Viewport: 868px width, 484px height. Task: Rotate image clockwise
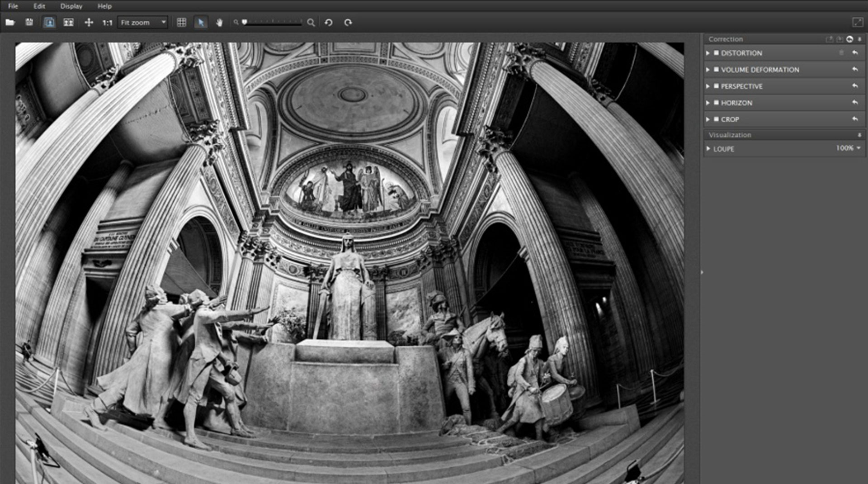tap(348, 22)
